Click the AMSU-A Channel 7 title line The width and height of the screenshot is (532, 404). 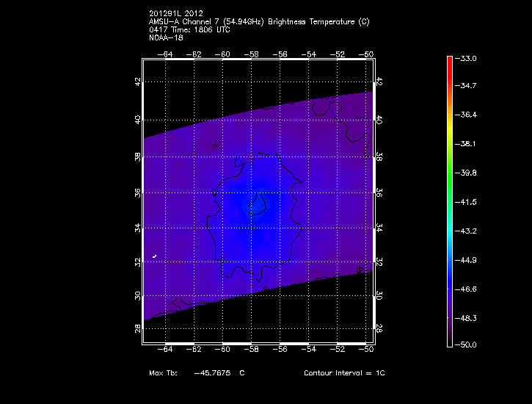pyautogui.click(x=258, y=22)
